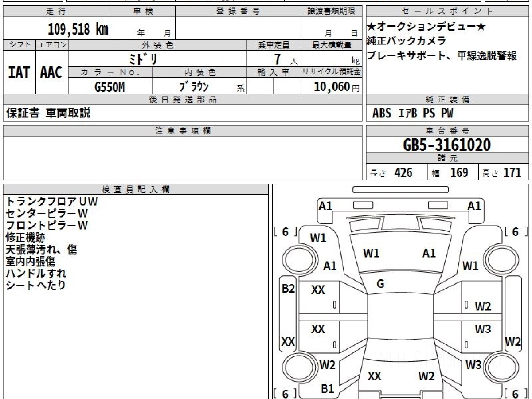The height and width of the screenshot is (399, 532).
Task: Click the AAC air conditioner value
Action: click(x=51, y=72)
